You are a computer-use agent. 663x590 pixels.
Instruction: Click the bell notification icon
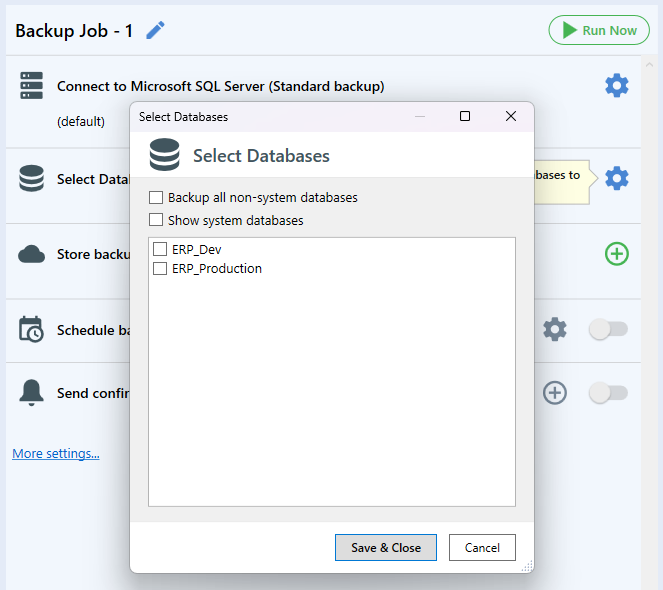coord(31,393)
